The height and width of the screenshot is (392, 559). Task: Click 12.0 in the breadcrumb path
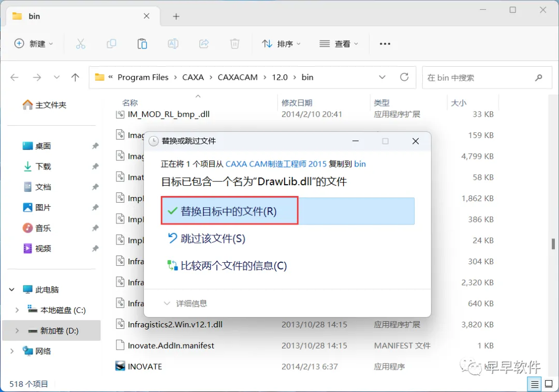(280, 77)
